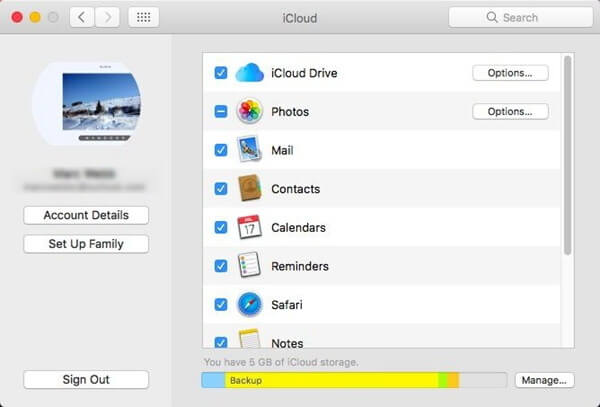Screen dimensions: 600x407
Task: Click the Account Details button
Action: (x=86, y=215)
